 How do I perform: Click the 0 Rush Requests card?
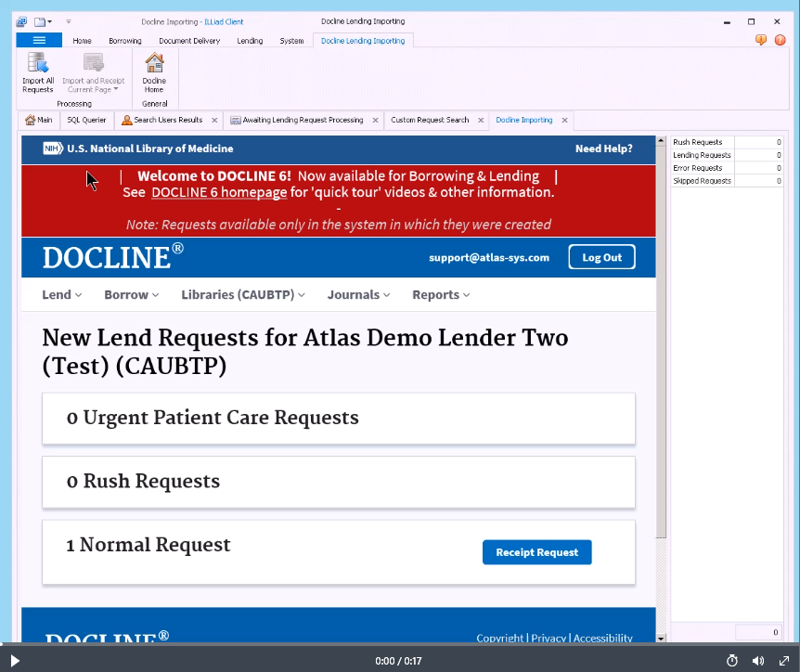(x=339, y=482)
